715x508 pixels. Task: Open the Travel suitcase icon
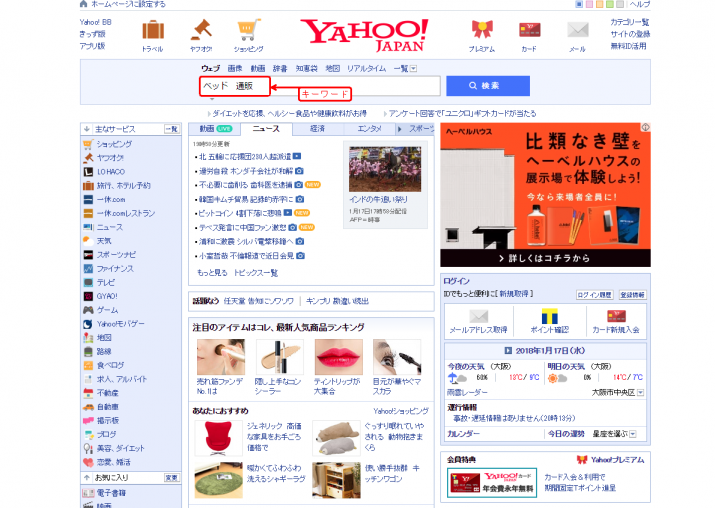click(153, 30)
